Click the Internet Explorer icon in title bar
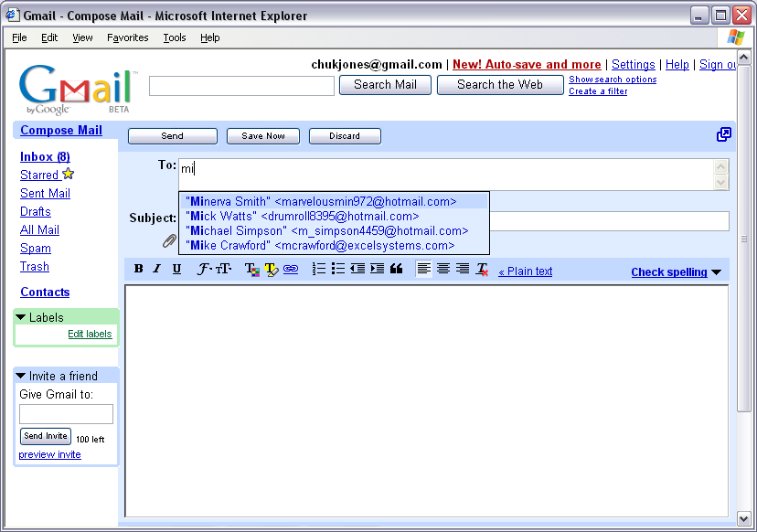The height and width of the screenshot is (532, 757). [12, 15]
